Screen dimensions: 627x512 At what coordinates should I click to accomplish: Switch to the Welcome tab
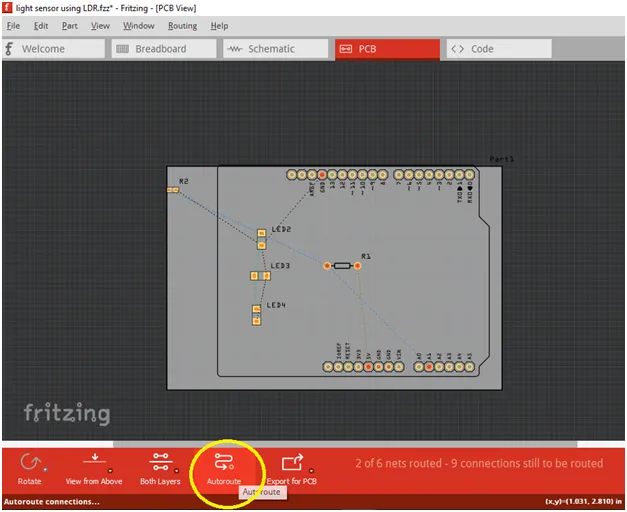53,49
